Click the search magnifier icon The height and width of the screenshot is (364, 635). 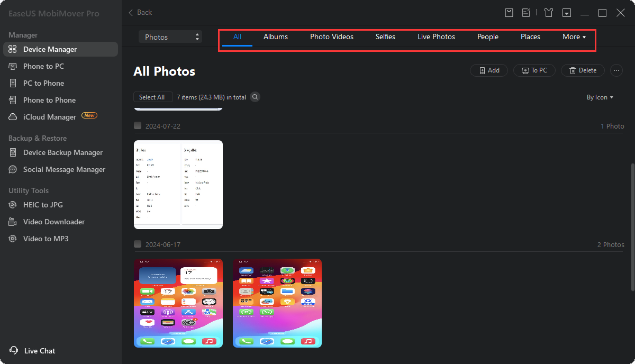255,97
